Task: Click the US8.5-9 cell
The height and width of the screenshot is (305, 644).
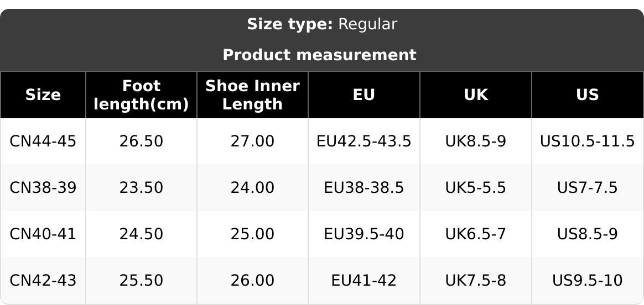Action: click(588, 234)
